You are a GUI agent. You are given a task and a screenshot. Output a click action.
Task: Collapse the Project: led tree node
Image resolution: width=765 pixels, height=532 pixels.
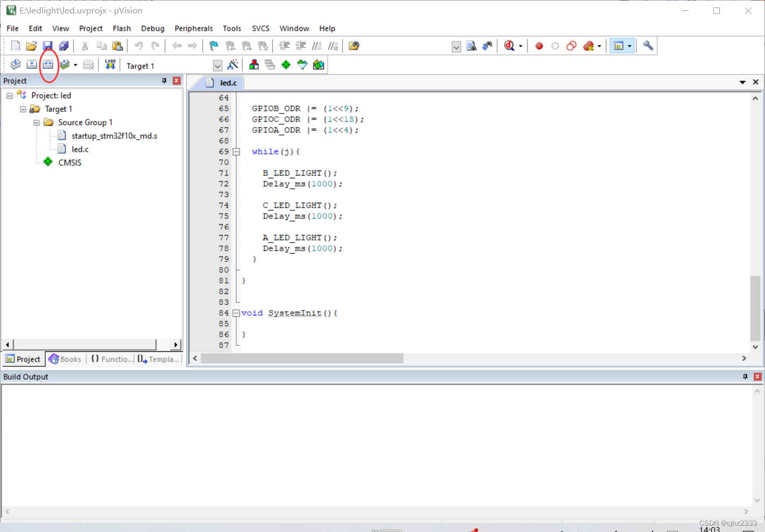(10, 96)
